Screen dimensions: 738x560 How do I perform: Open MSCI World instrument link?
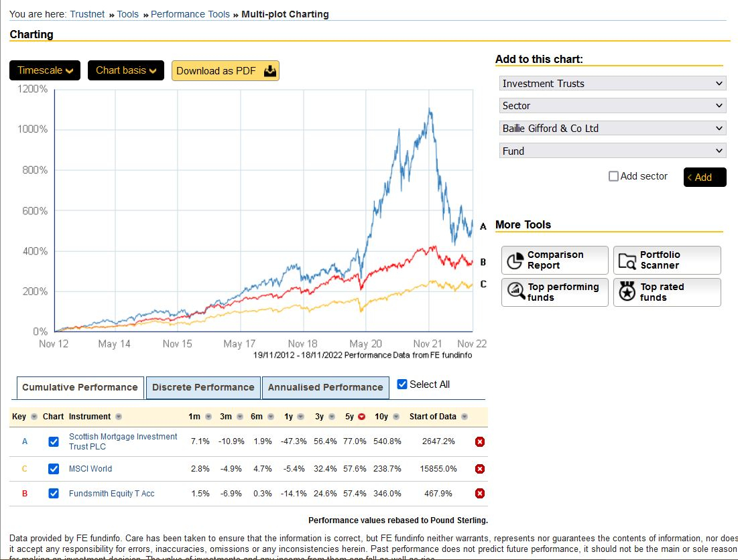(x=90, y=469)
